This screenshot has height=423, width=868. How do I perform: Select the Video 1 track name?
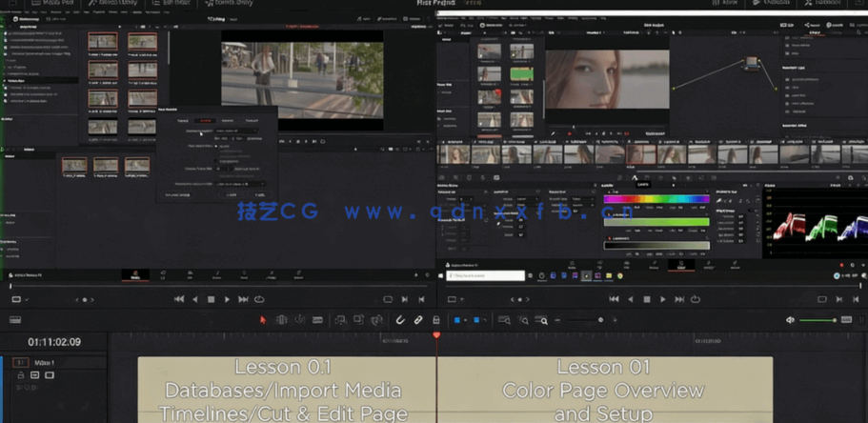coord(44,363)
